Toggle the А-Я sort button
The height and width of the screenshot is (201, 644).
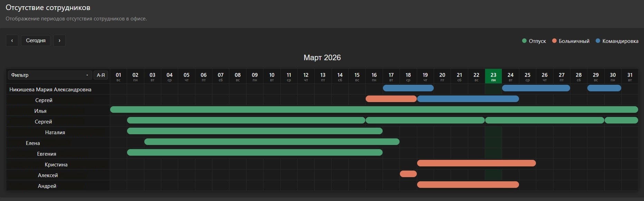101,75
